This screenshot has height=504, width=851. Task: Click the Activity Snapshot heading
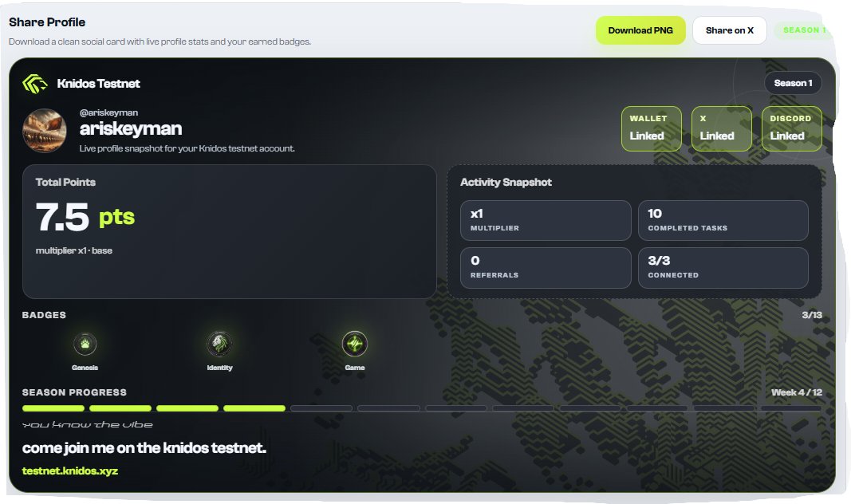tap(506, 183)
